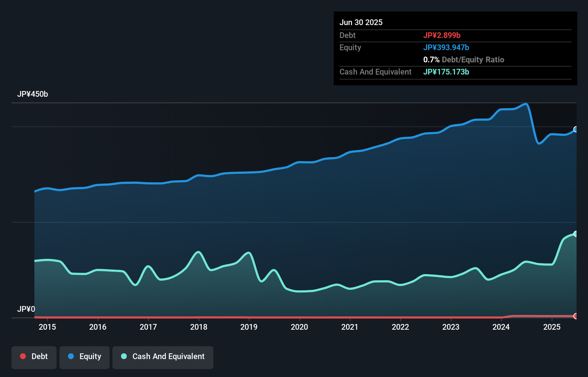Select the Equity endpoint marker on the chart
This screenshot has width=588, height=377.
tap(575, 129)
